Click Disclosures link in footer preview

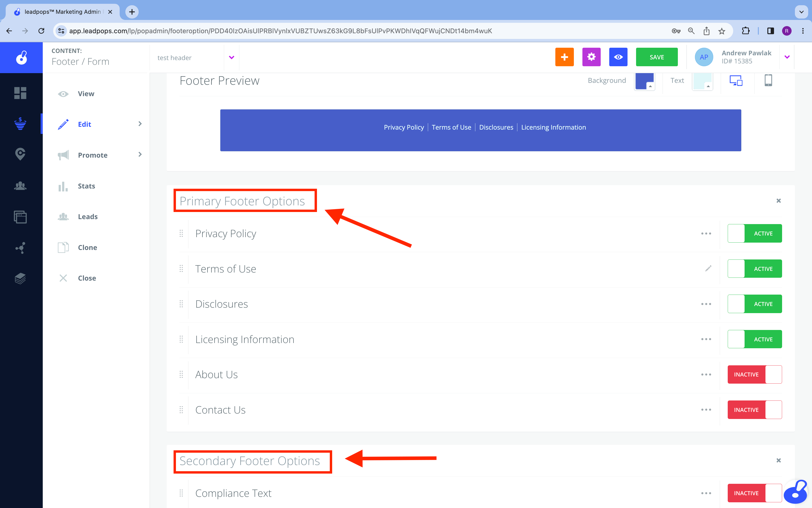coord(496,127)
